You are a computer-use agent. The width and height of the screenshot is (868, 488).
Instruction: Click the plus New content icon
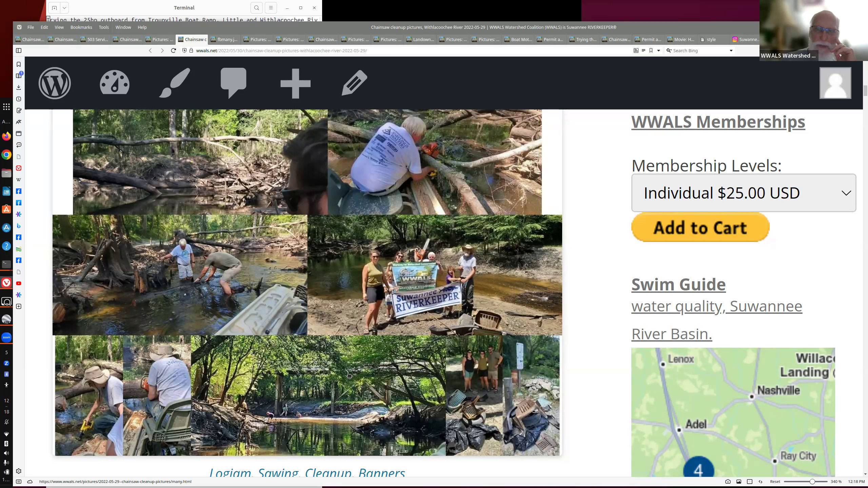pos(295,83)
